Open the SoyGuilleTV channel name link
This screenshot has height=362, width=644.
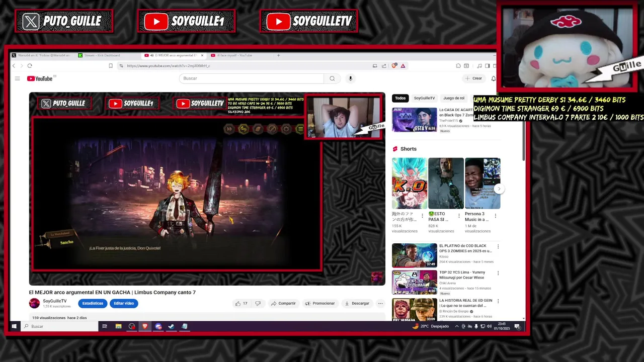(54, 301)
